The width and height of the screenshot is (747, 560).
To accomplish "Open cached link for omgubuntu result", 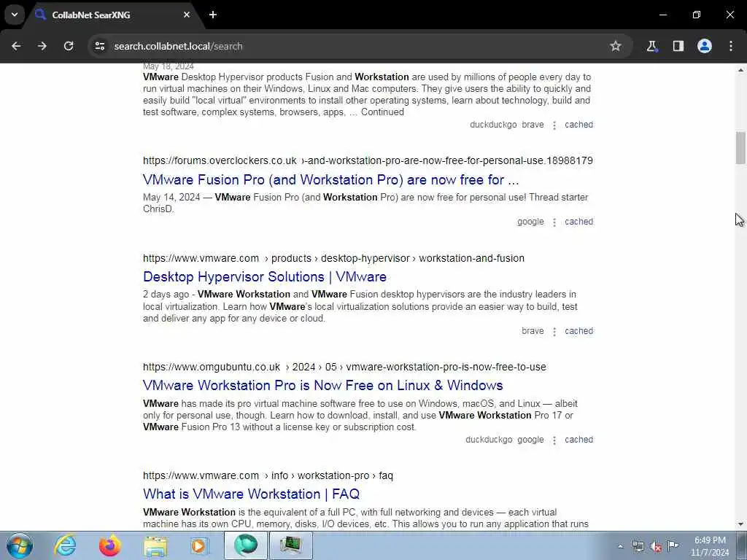I will pyautogui.click(x=578, y=440).
